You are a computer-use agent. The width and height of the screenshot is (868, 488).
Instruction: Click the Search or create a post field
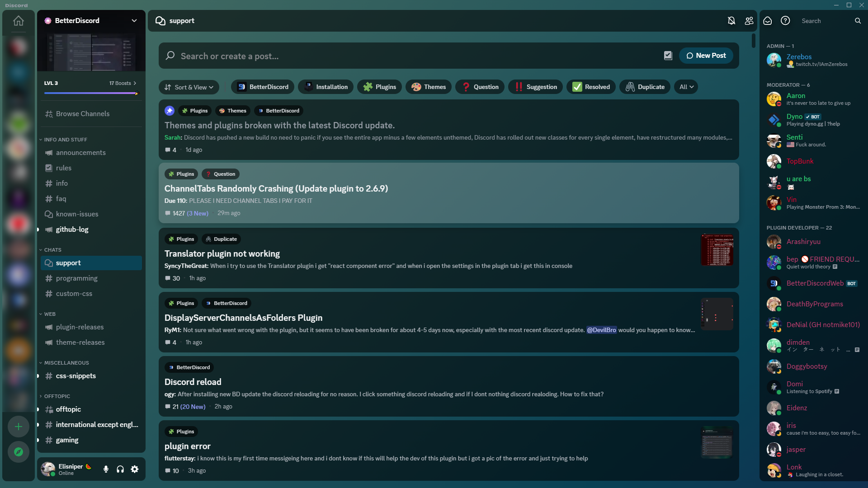(407, 56)
